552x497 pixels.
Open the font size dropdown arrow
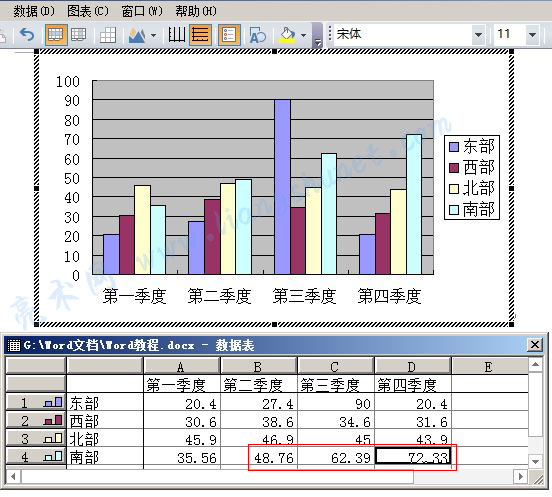click(x=532, y=34)
